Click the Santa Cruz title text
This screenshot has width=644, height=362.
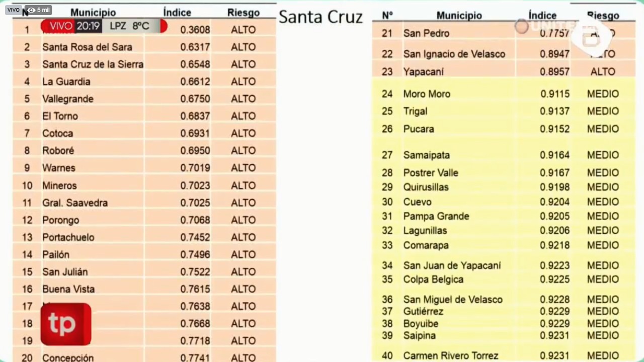pos(320,17)
